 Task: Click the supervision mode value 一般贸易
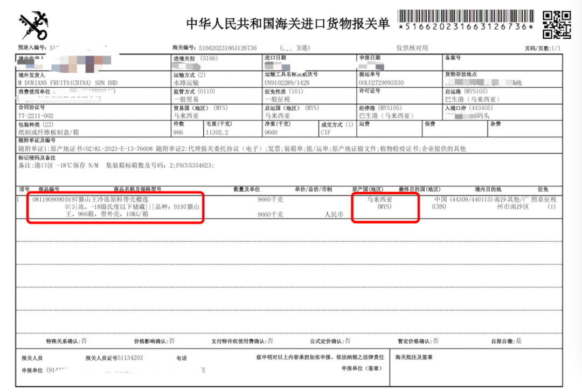[186, 100]
